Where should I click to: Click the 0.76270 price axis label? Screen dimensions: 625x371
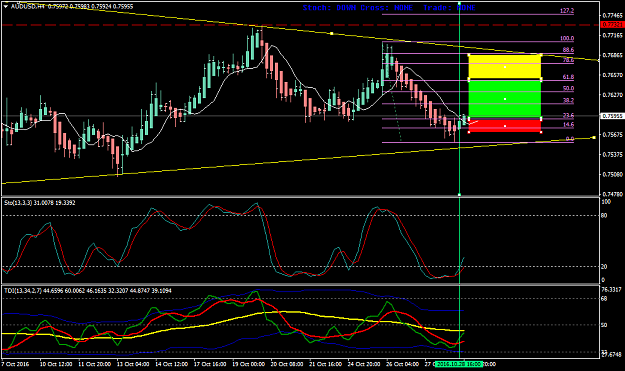pos(612,95)
